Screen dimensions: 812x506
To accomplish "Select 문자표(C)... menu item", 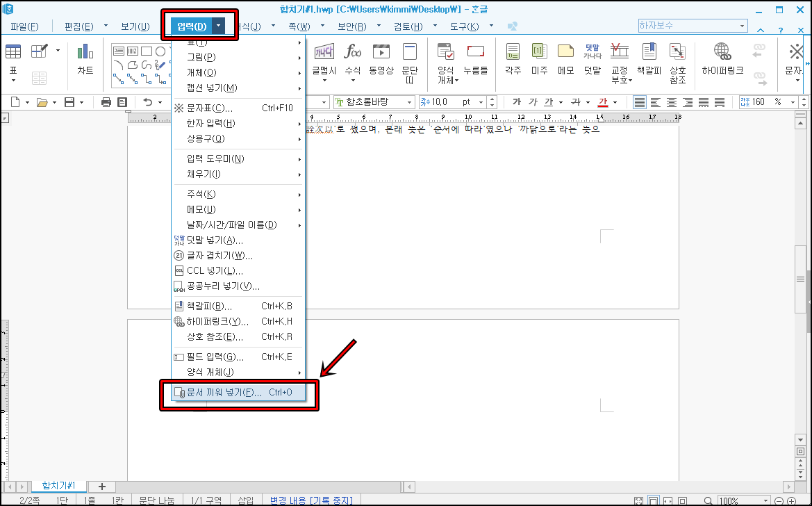I will tap(239, 108).
